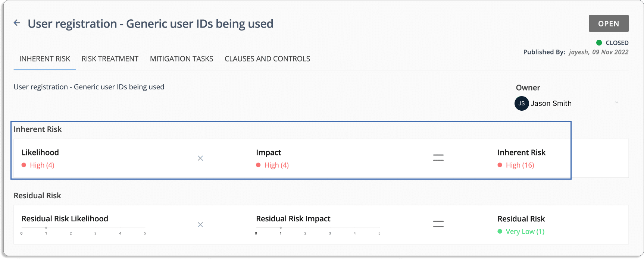Set Residual Risk Likelihood slider to 3
Viewport: 644px width, 259px height.
point(95,228)
